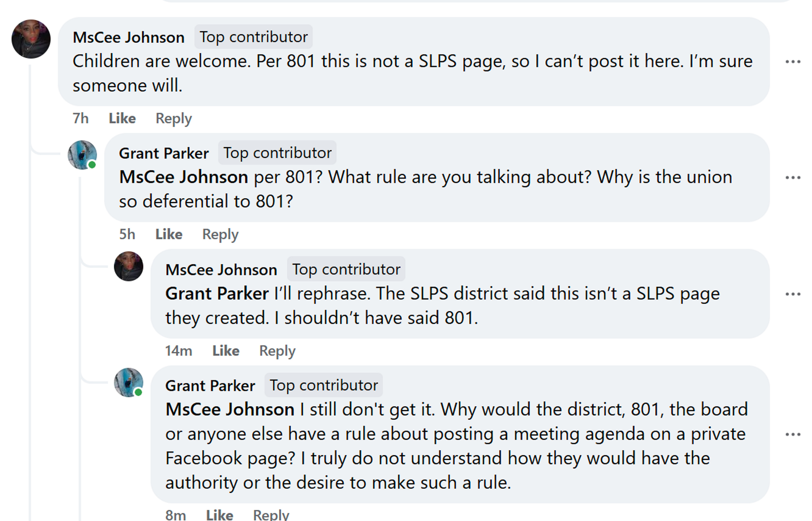The image size is (812, 521).
Task: Like Grant Parker's 8m comment
Action: (x=219, y=515)
